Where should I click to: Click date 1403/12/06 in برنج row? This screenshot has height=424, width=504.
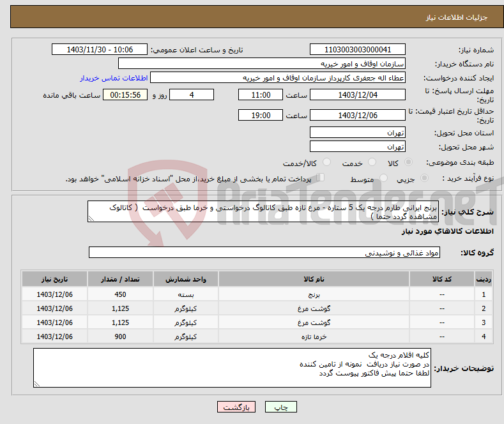[x=55, y=294]
